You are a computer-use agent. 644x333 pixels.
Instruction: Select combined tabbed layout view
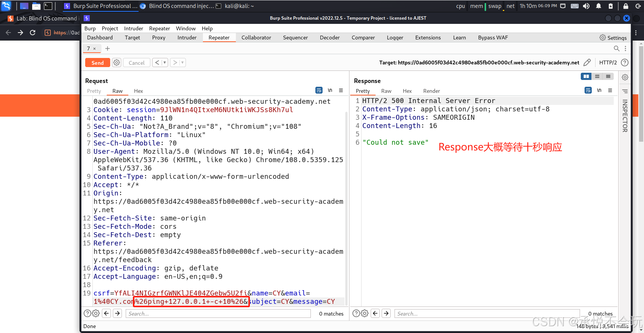coord(608,76)
